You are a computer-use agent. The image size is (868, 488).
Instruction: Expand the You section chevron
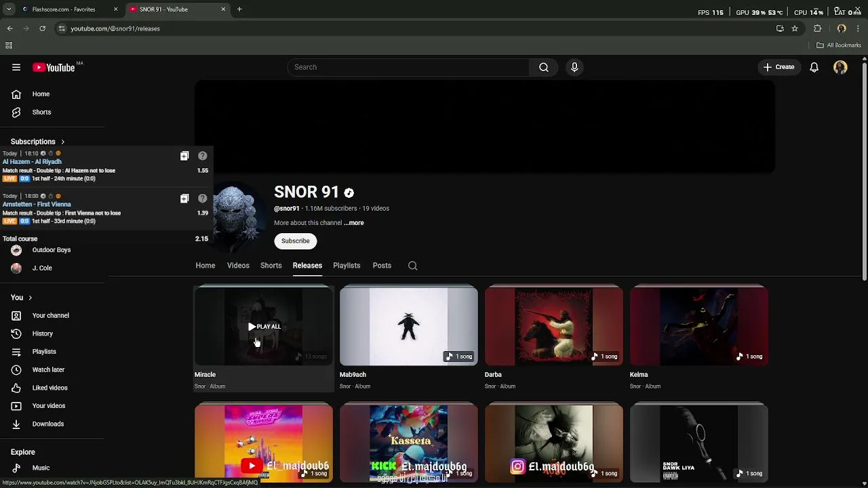pyautogui.click(x=30, y=298)
